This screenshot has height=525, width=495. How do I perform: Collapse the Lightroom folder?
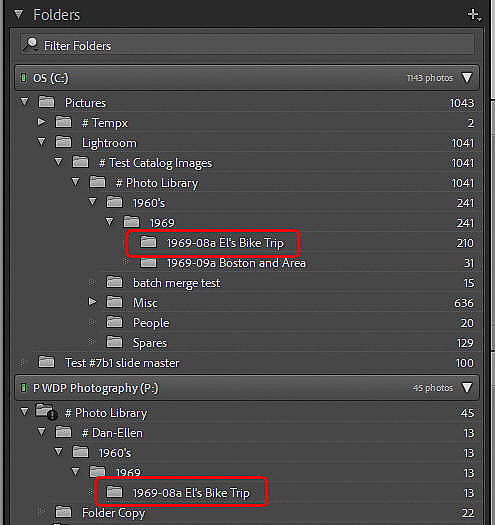(x=42, y=142)
